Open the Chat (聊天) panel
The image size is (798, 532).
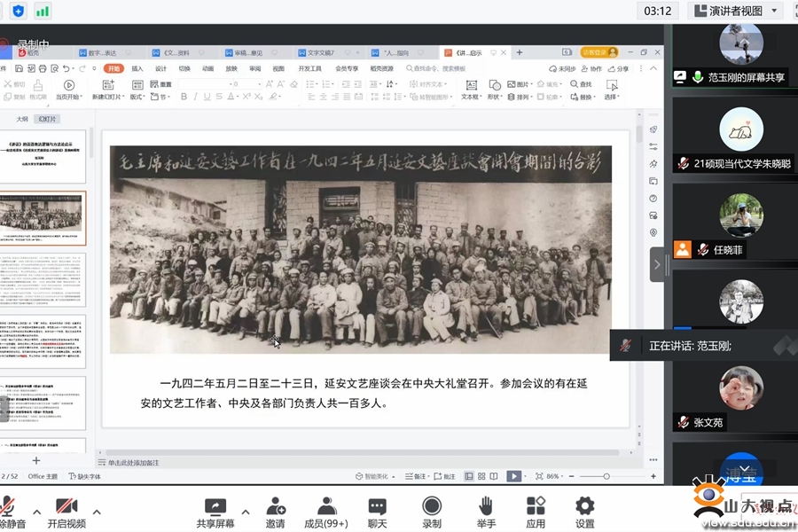[x=377, y=506]
